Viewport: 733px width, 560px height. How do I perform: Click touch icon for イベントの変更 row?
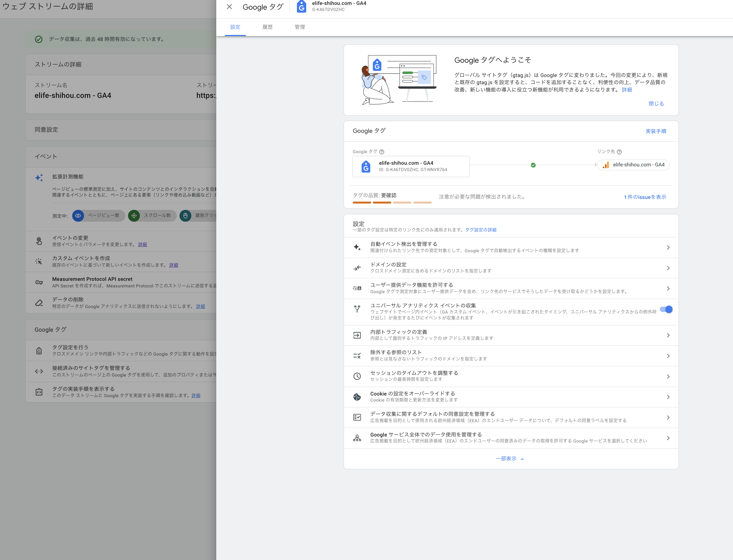39,241
